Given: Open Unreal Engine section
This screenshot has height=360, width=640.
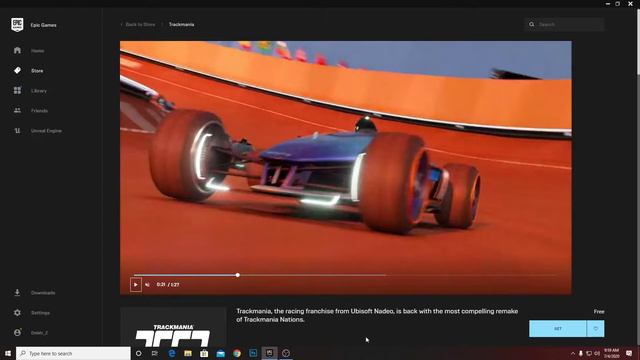Looking at the screenshot, I should (46, 131).
